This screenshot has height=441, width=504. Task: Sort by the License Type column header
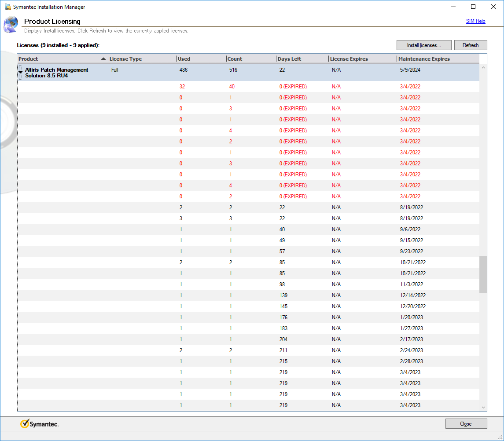(x=142, y=59)
